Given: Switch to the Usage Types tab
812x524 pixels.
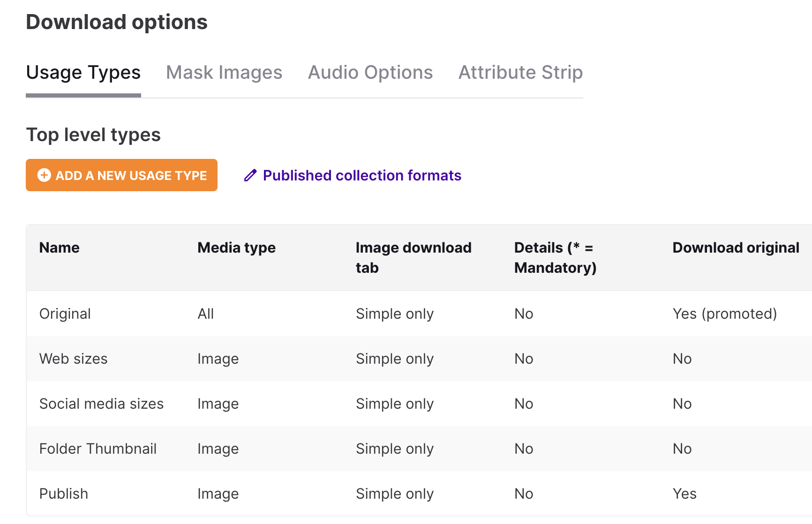Looking at the screenshot, I should (x=83, y=73).
